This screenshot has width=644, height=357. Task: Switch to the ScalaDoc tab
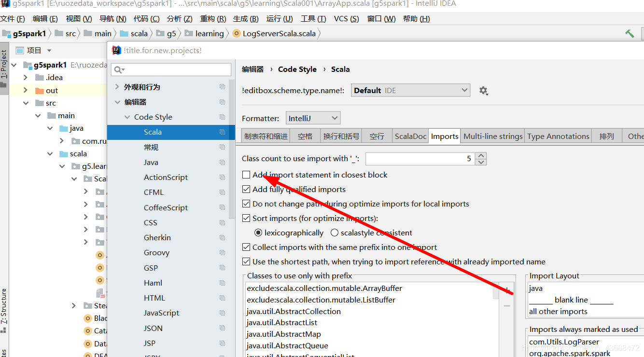pos(410,137)
